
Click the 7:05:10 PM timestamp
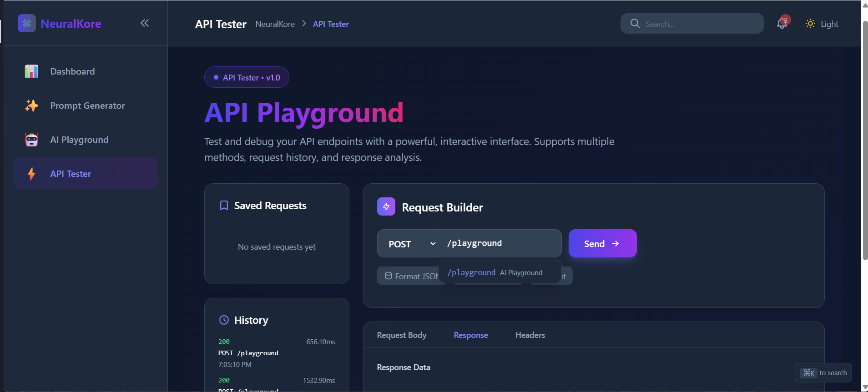235,365
